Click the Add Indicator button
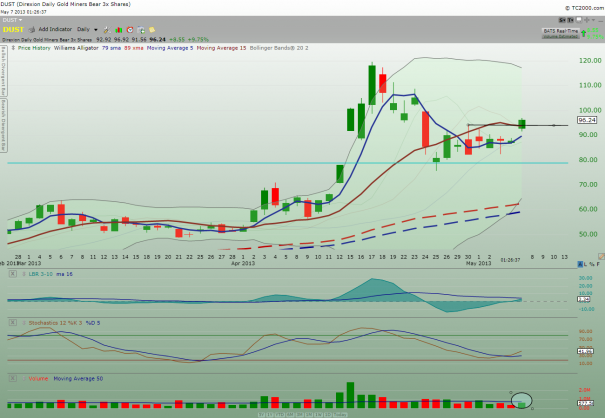Viewport: 605px width, 418px height. (x=55, y=29)
